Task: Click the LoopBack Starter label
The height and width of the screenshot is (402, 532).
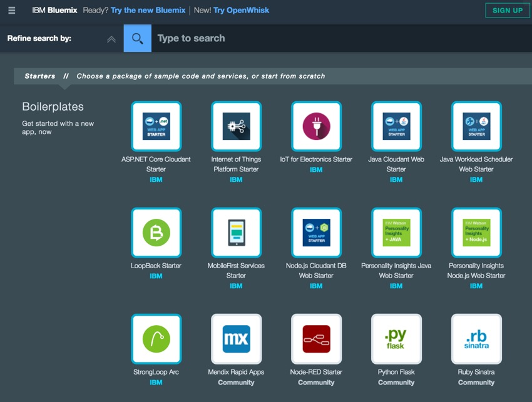Action: pyautogui.click(x=156, y=266)
